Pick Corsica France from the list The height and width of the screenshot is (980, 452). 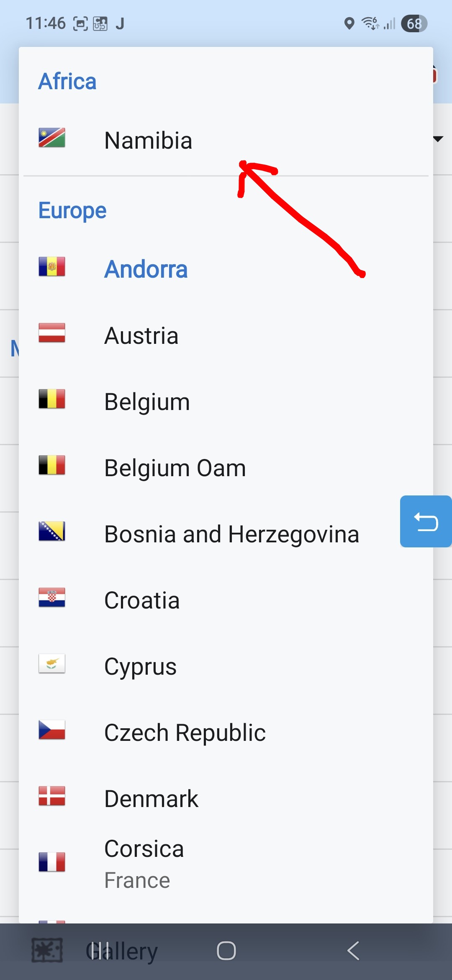(144, 864)
